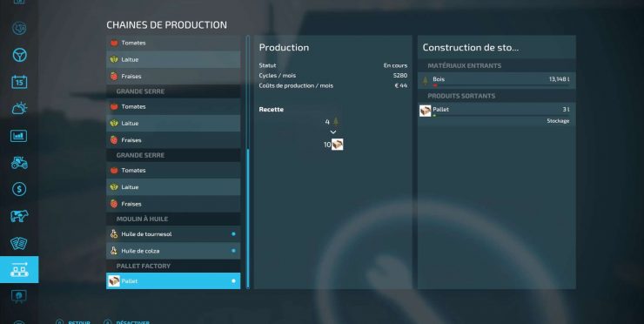644x324 pixels.
Task: Click the recipe chevron arrow
Action: pyautogui.click(x=333, y=132)
